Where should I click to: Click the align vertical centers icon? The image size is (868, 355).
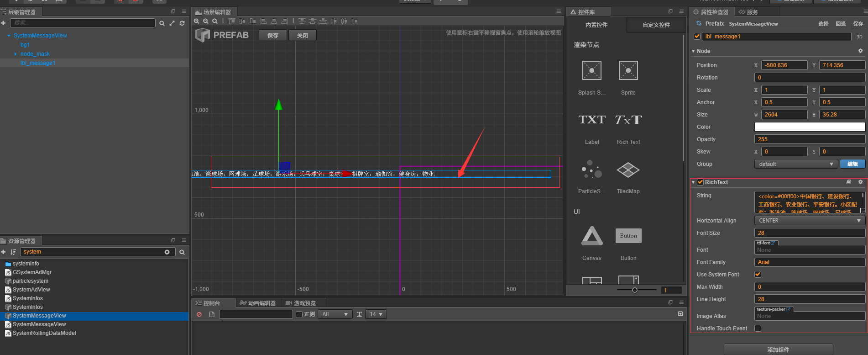(242, 21)
